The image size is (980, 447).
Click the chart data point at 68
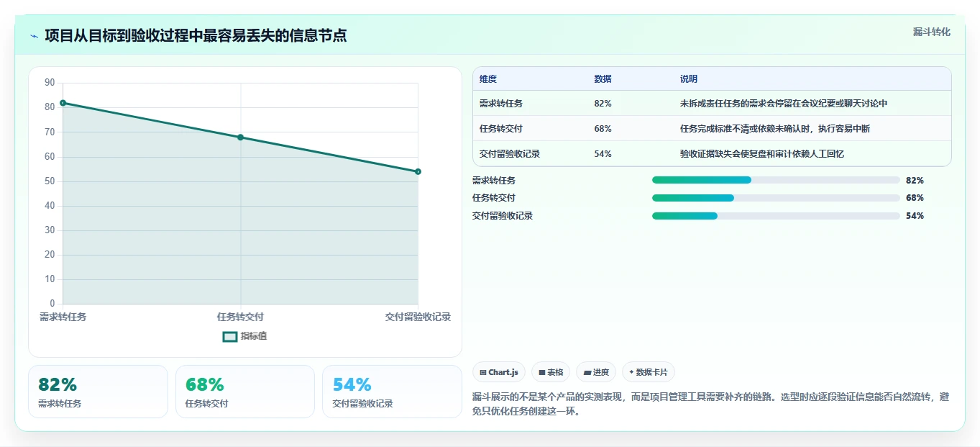tap(240, 137)
